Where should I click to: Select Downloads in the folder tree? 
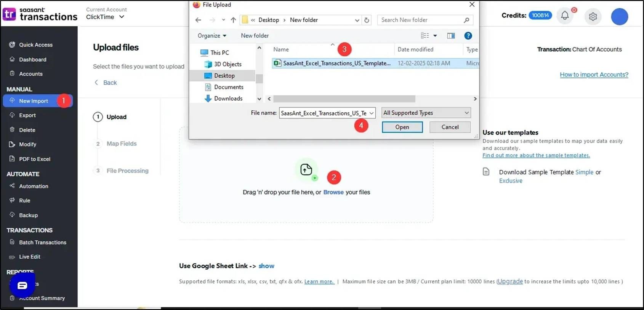(228, 99)
